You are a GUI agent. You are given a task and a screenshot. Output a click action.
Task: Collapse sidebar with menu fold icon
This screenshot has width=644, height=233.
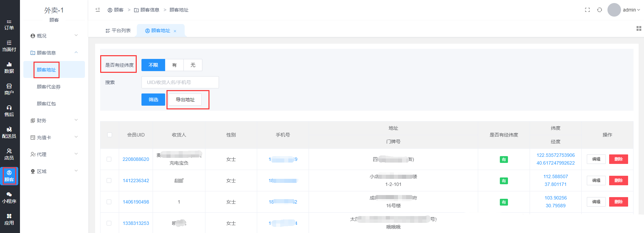(98, 10)
